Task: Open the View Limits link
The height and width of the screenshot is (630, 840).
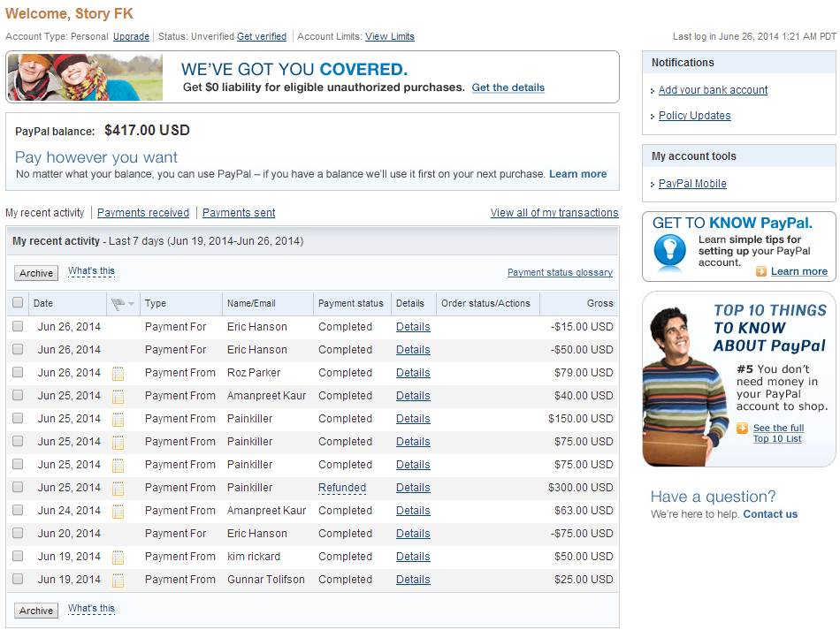Action: (389, 36)
